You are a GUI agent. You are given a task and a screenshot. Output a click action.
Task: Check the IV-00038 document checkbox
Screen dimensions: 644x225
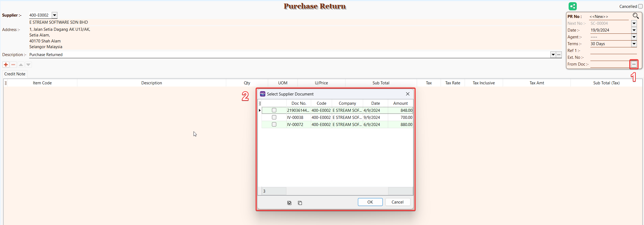pyautogui.click(x=274, y=117)
